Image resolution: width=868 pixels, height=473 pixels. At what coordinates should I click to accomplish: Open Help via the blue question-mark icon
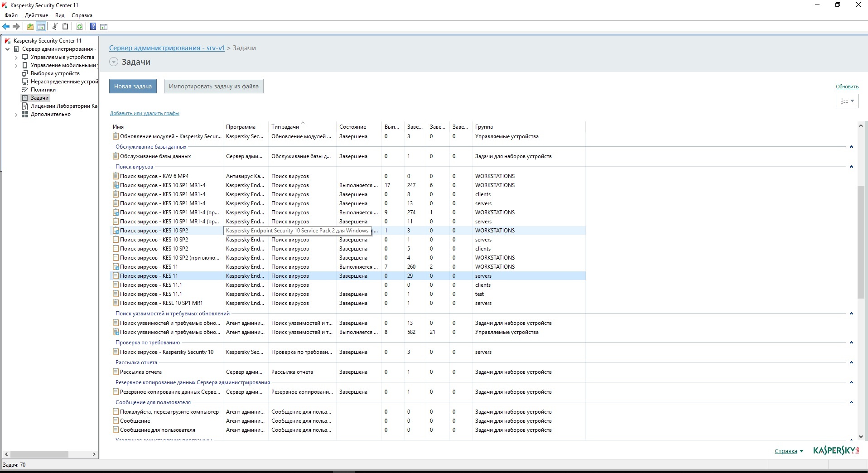point(93,27)
